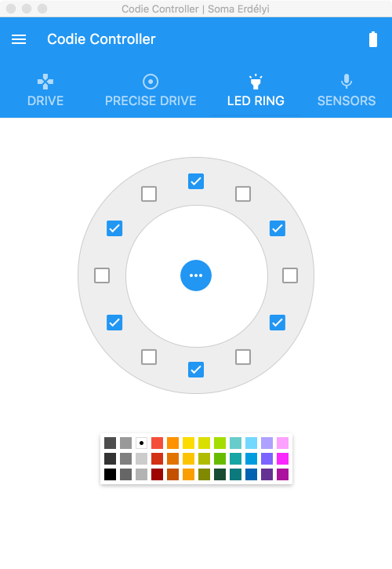Choose the bright yellow color swatch
Viewport: 392px width, 569px height.
point(189,443)
